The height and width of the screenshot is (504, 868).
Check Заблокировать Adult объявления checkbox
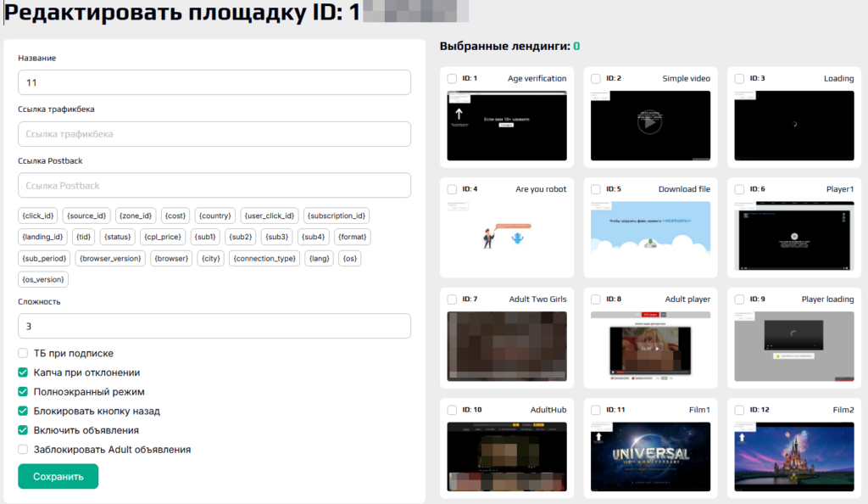23,449
